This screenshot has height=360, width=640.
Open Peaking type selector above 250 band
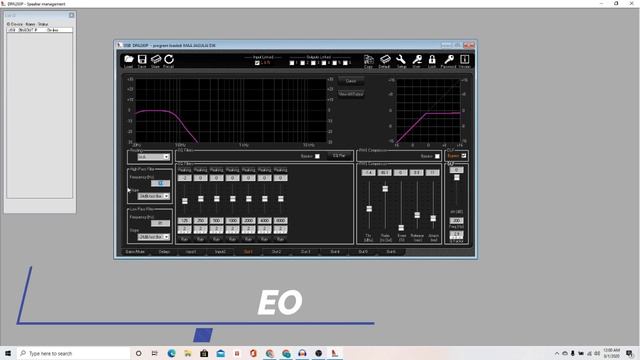[x=200, y=170]
